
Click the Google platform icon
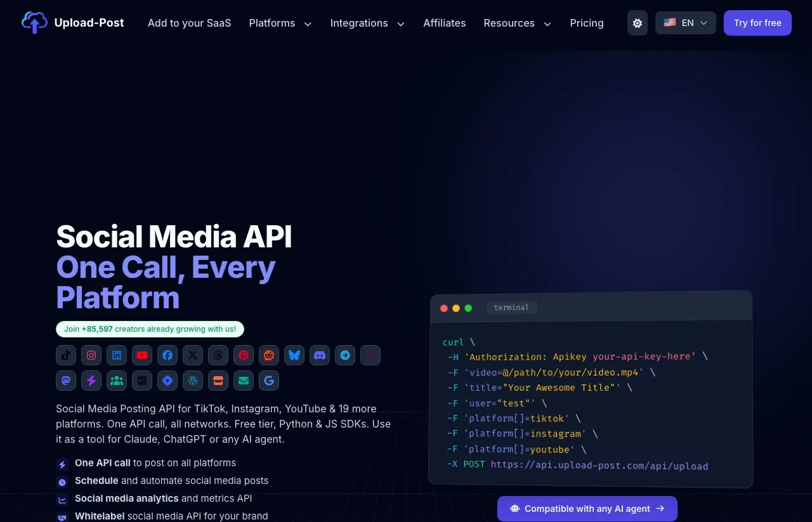[x=269, y=381]
